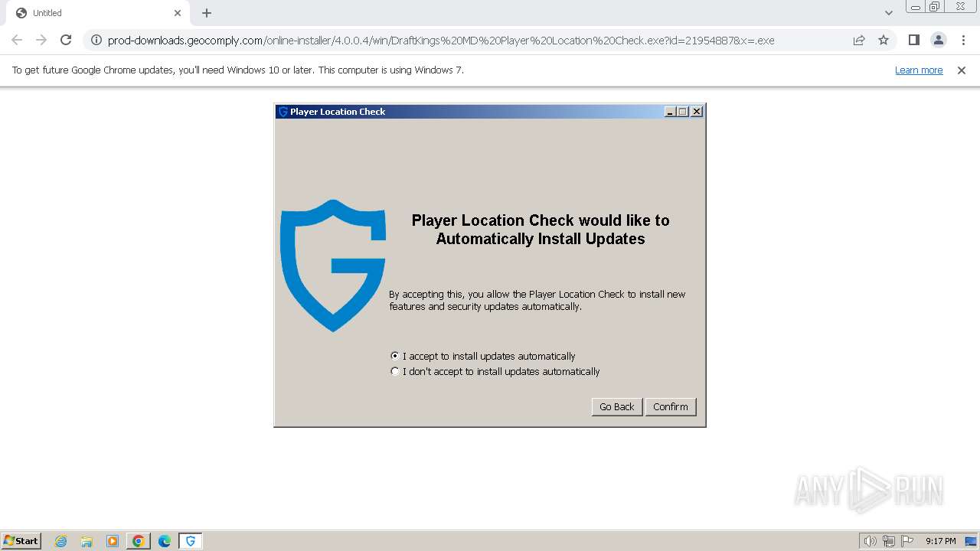Image resolution: width=980 pixels, height=551 pixels.
Task: Open a new tab with plus button
Action: [207, 13]
